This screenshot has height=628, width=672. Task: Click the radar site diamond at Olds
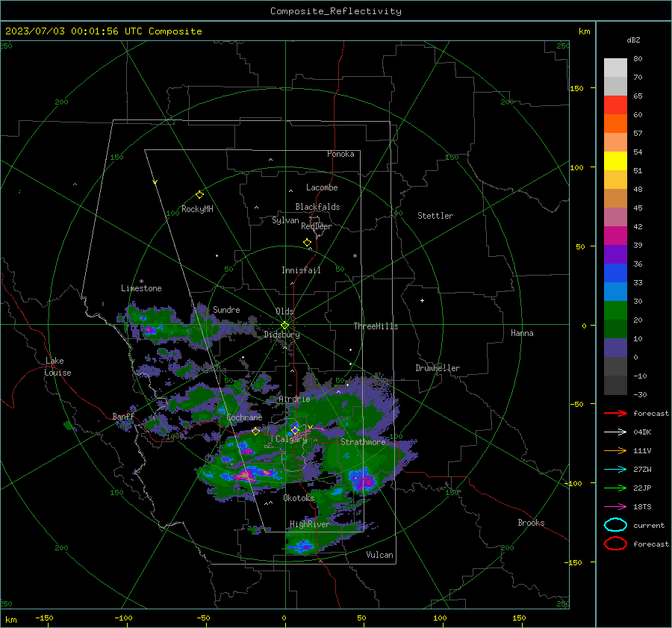pyautogui.click(x=284, y=326)
